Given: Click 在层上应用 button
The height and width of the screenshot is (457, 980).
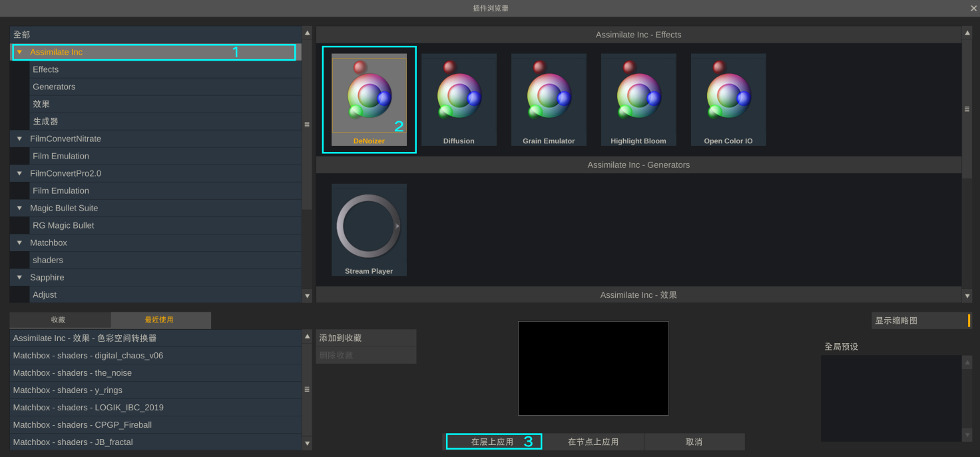Looking at the screenshot, I should click(493, 442).
